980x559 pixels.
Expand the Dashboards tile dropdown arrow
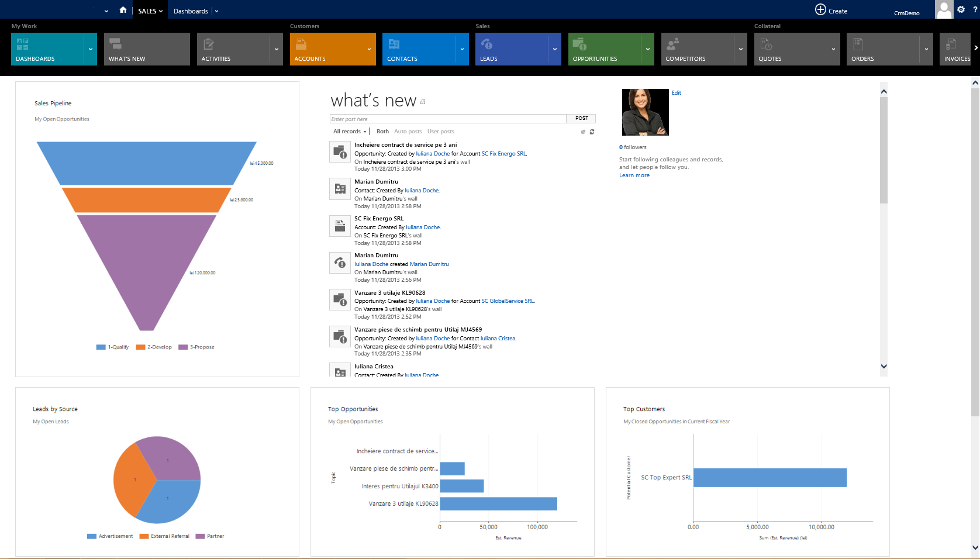point(90,49)
